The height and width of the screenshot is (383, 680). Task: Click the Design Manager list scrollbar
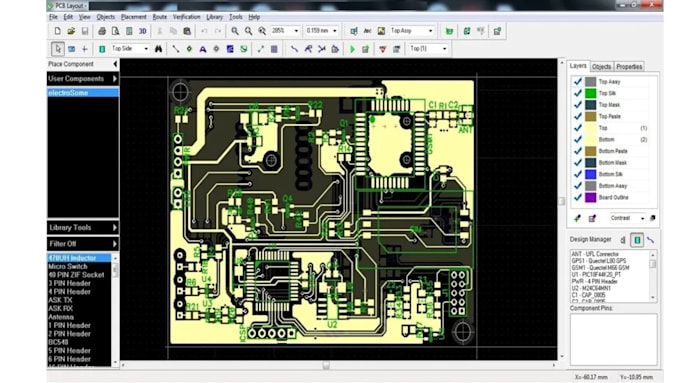pos(653,275)
